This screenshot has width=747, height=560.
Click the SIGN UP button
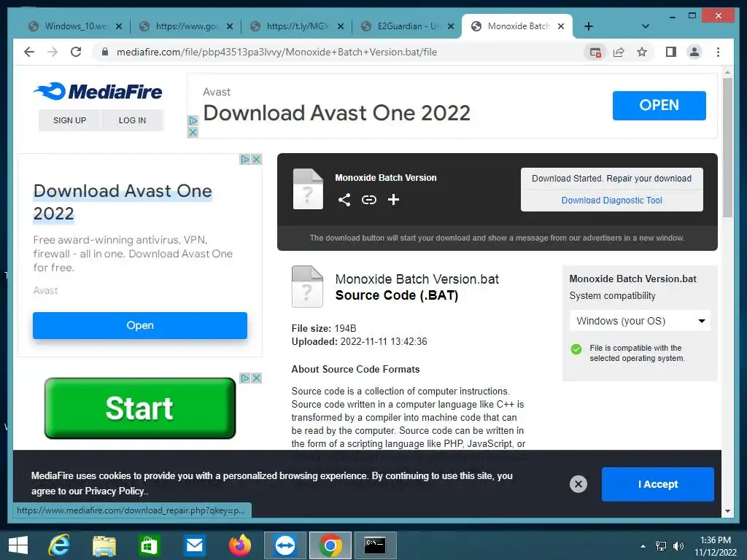[x=69, y=120]
